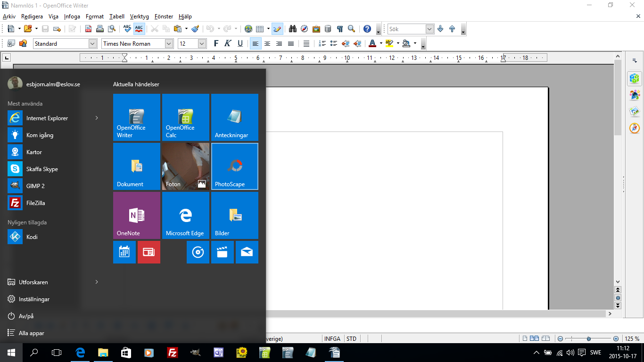Expand highlighting color dropdown arrow
Image resolution: width=644 pixels, height=362 pixels.
coord(397,43)
